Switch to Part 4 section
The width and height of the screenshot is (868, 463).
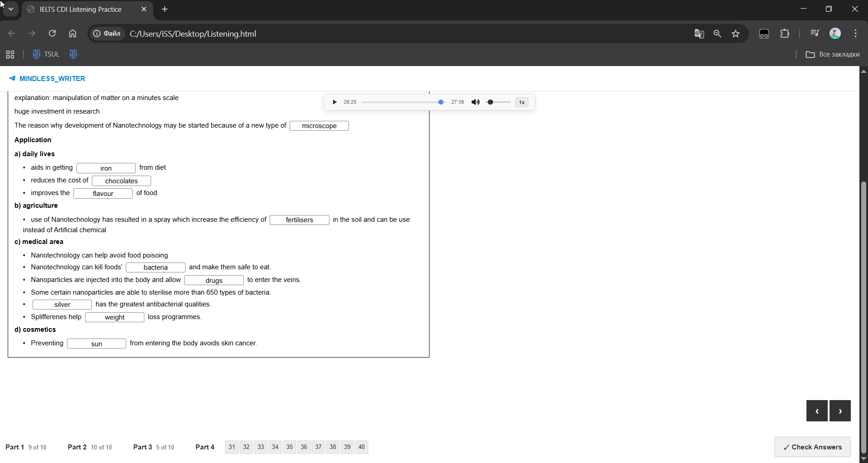coord(205,447)
